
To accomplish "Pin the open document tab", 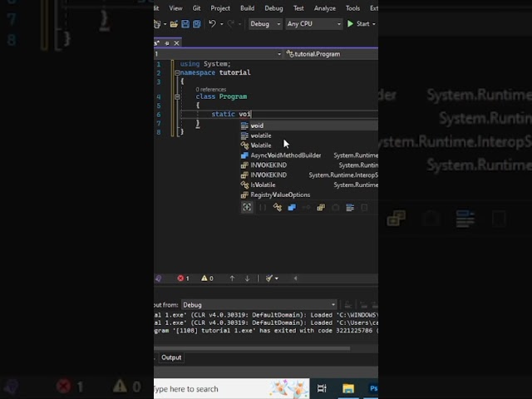I will point(166,43).
